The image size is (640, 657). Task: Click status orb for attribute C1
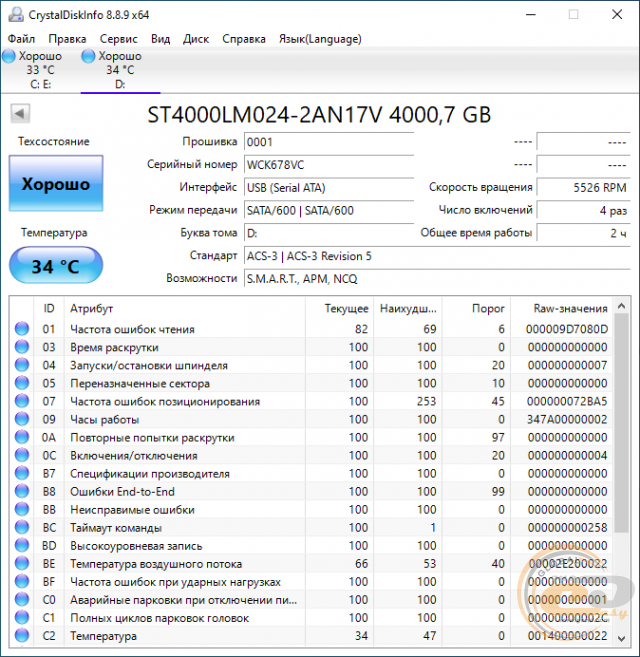click(x=22, y=618)
